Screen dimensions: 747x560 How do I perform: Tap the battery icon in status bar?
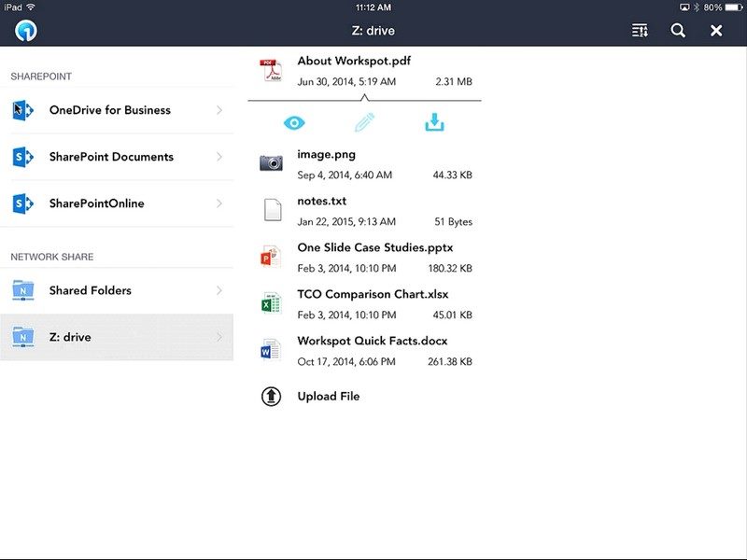click(x=734, y=7)
